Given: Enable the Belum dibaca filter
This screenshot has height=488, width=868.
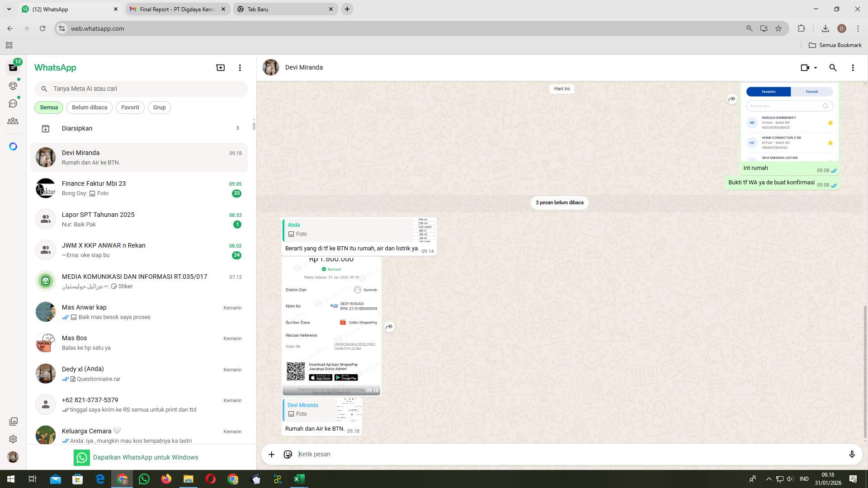Looking at the screenshot, I should coord(89,107).
